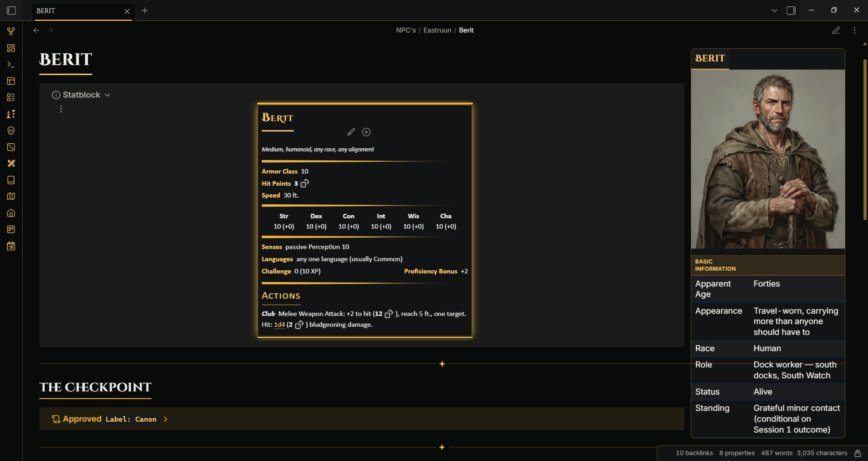Click Grateful minor contact standing value
Image resolution: width=868 pixels, height=461 pixels.
pos(796,419)
